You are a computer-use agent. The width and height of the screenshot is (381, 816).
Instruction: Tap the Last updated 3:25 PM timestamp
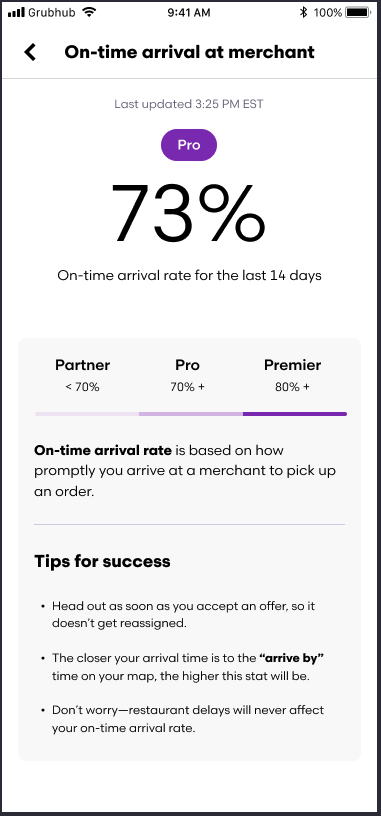pos(189,104)
